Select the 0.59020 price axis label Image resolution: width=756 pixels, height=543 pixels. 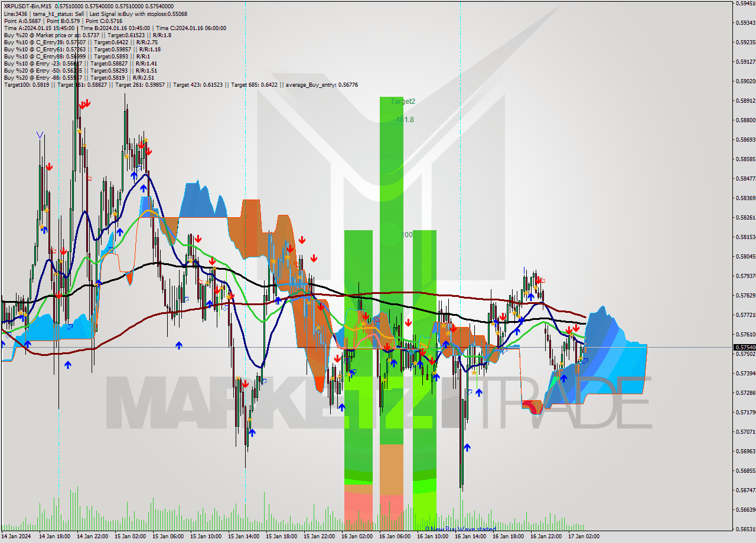(x=746, y=81)
